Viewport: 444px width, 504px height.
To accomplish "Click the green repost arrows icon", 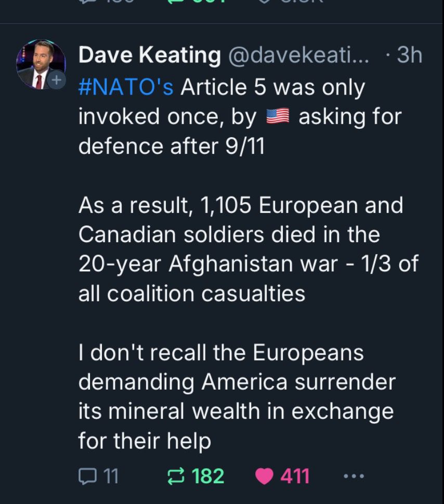I will 176,476.
